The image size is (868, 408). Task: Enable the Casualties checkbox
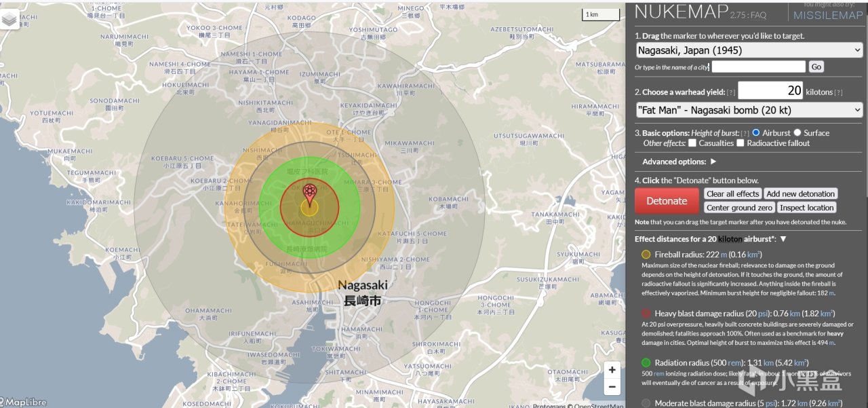pyautogui.click(x=692, y=143)
